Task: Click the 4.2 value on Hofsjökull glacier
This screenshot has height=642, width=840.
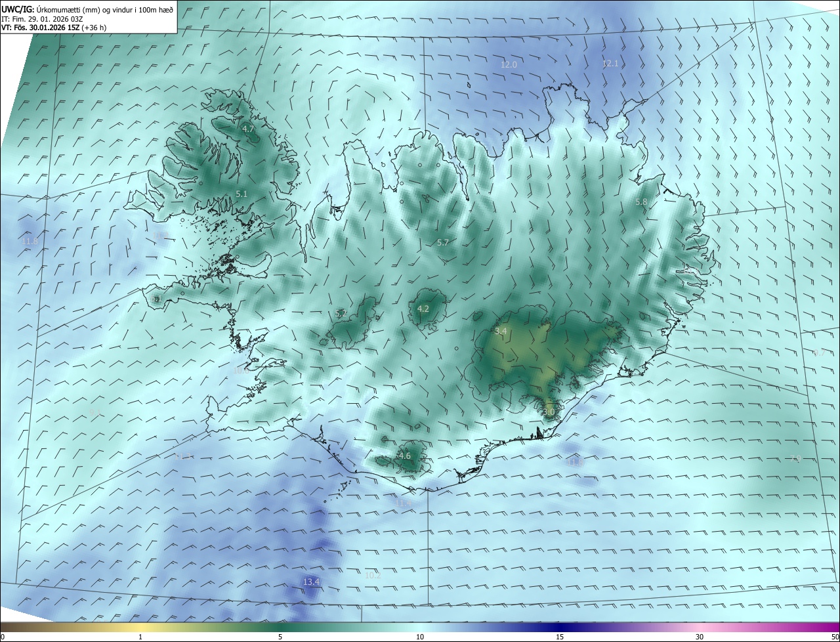Action: point(423,309)
